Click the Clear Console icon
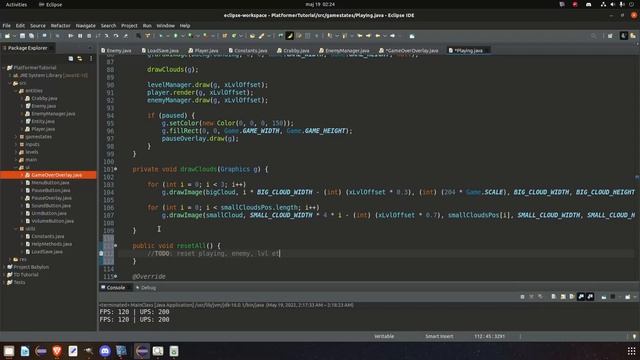This screenshot has width=640, height=360. coord(554,297)
